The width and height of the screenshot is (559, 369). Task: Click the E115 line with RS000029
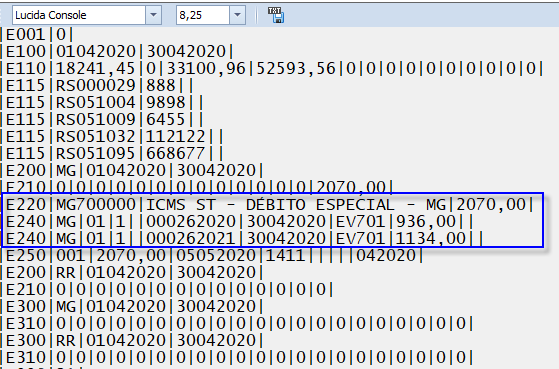tap(97, 85)
